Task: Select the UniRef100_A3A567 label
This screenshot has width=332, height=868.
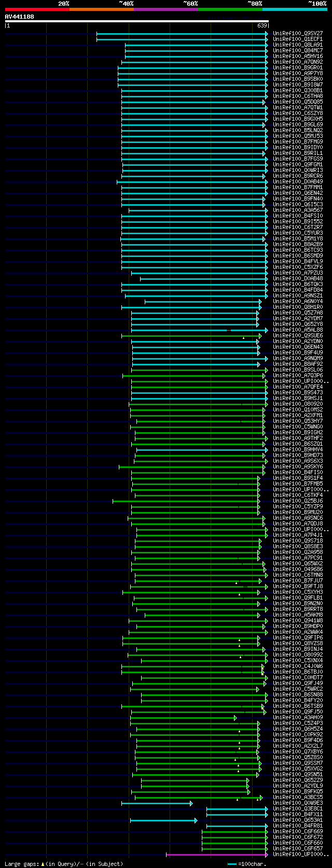Action: click(298, 210)
